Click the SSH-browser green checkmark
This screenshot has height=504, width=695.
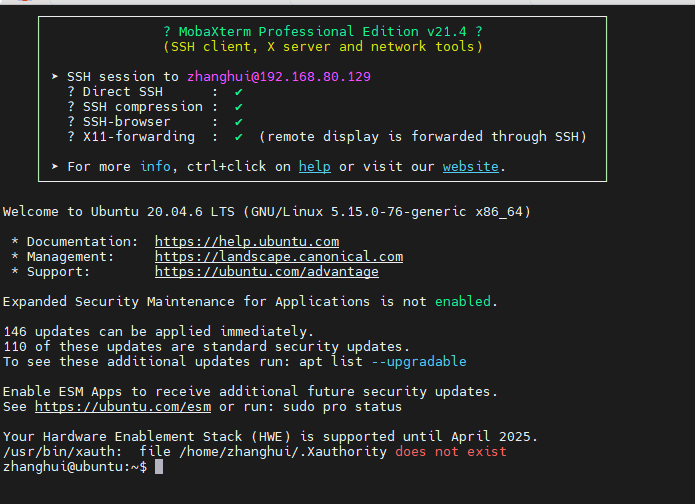(238, 122)
